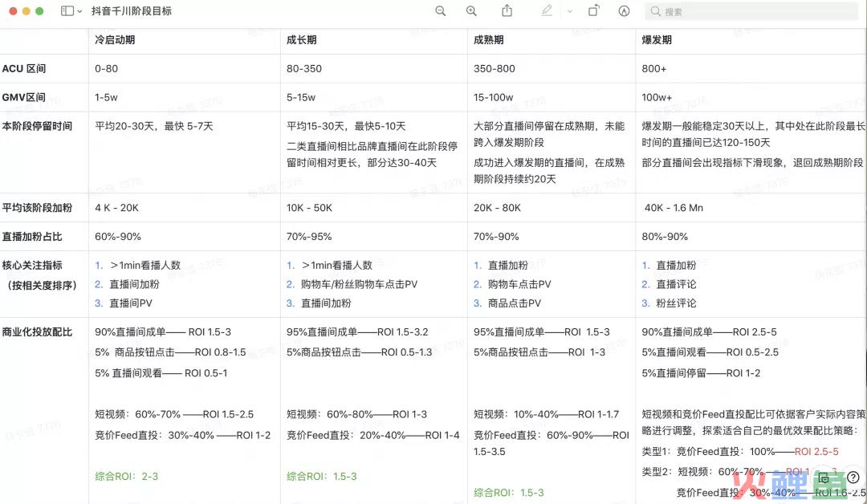This screenshot has width=867, height=504.
Task: Click the 平均该阶段加粉 row label
Action: tap(37, 208)
